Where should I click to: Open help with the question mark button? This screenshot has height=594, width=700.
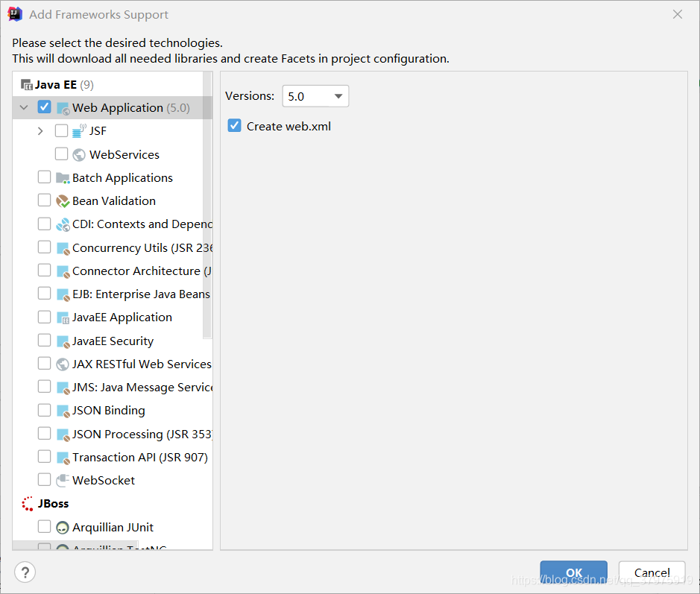[x=25, y=572]
